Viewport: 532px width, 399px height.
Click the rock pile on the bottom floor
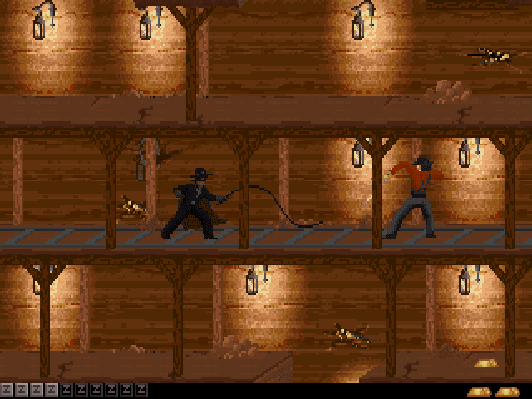coord(236,347)
